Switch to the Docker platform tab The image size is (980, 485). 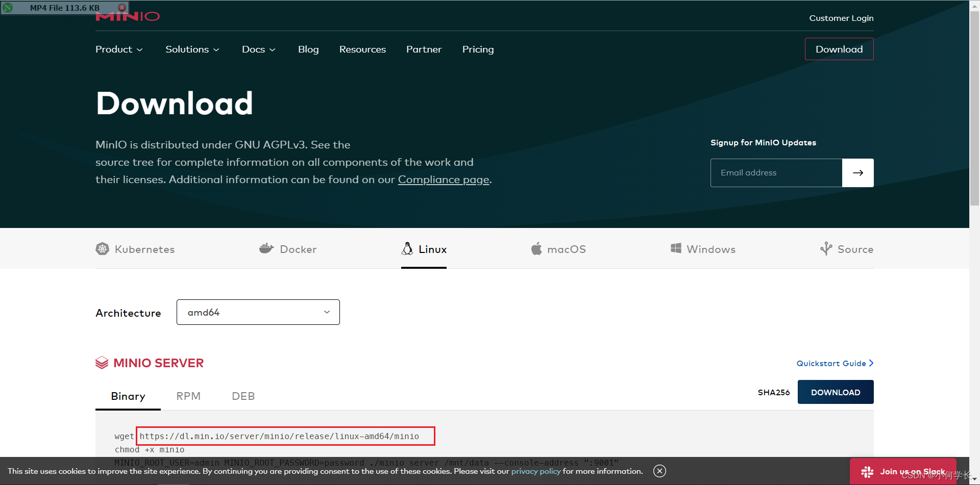[288, 249]
